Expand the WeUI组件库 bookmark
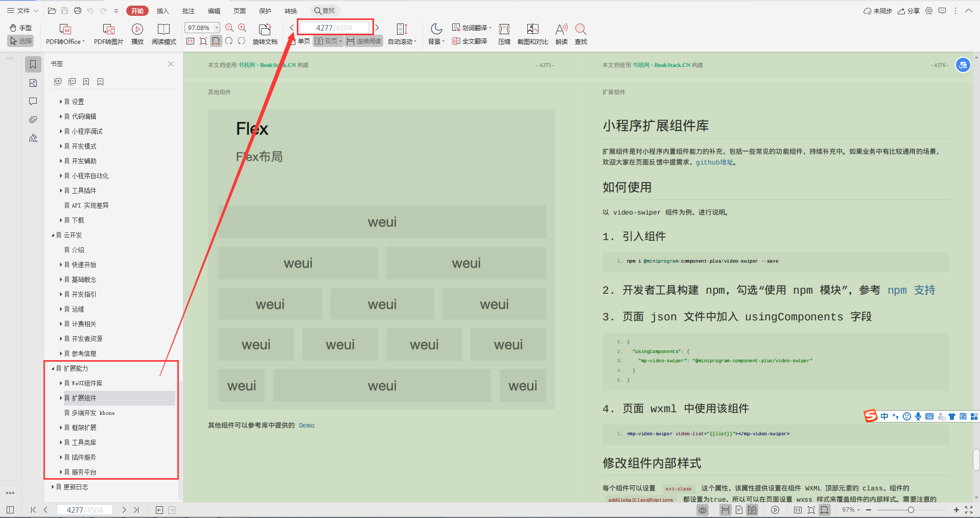Screen dimensions: 980x518 [61, 384]
